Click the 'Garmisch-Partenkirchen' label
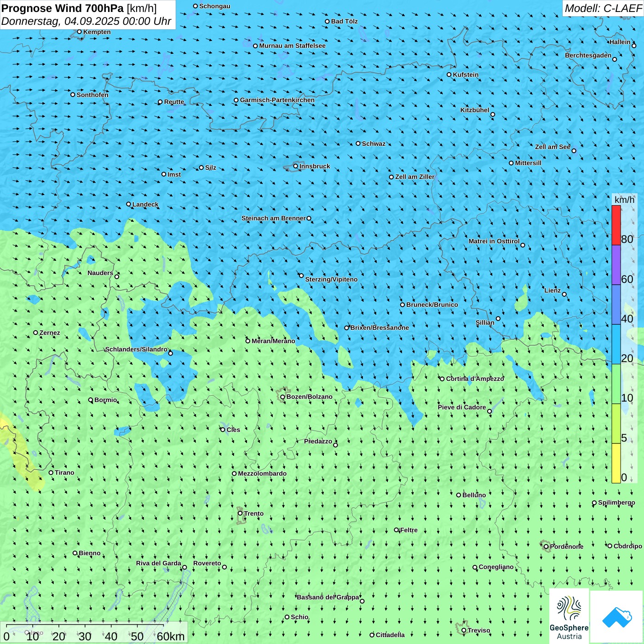Image resolution: width=644 pixels, height=644 pixels. pos(277,100)
